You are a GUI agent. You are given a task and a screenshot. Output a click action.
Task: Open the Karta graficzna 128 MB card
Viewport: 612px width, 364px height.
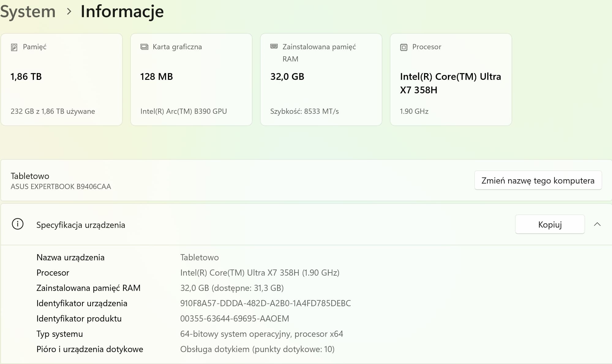191,80
